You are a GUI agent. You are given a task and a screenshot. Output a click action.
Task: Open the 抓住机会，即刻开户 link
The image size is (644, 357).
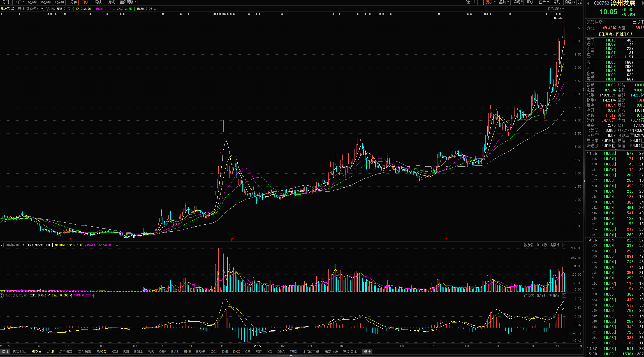615,34
